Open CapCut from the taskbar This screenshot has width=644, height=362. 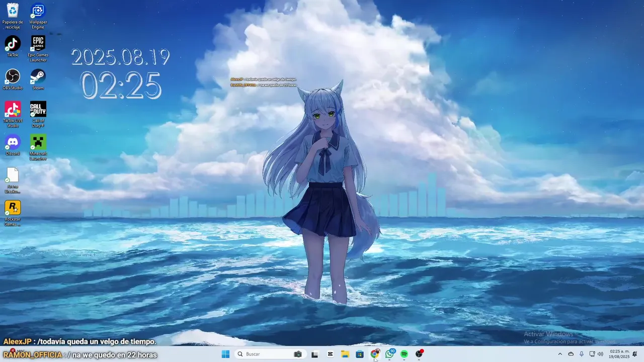coord(330,354)
